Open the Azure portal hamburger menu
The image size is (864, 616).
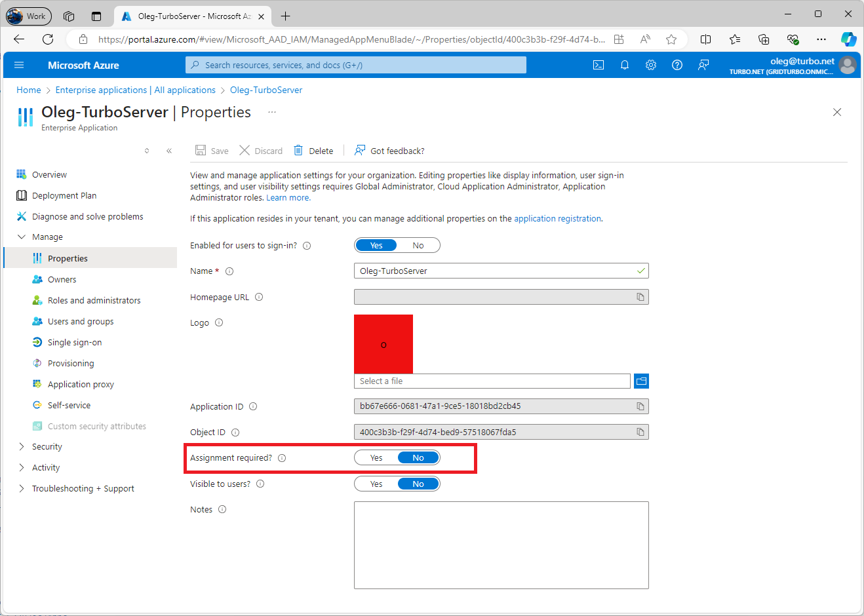tap(18, 65)
